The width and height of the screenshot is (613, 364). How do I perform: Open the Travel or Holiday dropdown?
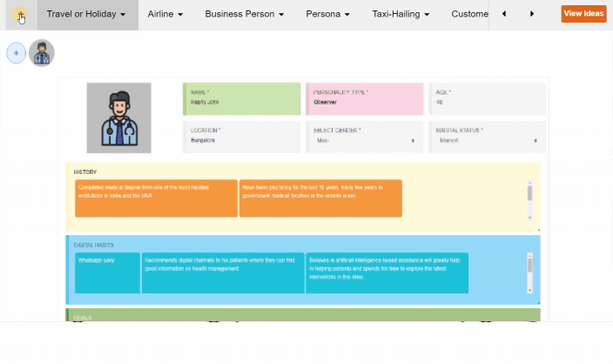tap(86, 14)
